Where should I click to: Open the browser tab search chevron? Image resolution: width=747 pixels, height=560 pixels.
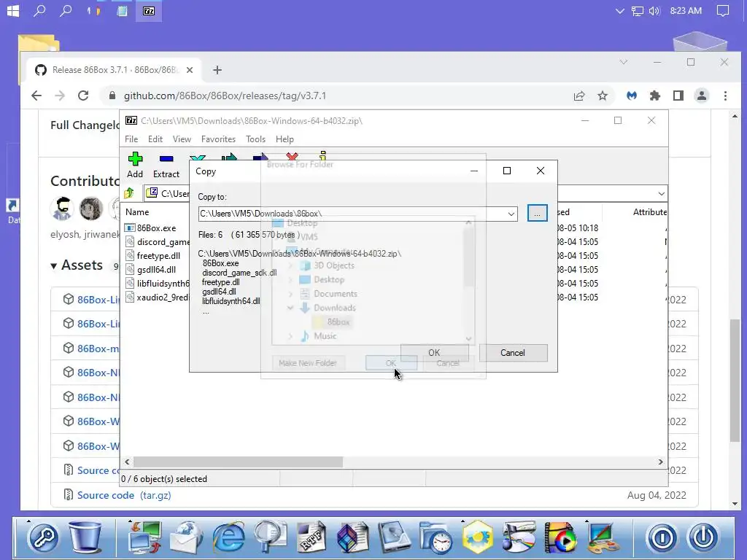pos(624,63)
